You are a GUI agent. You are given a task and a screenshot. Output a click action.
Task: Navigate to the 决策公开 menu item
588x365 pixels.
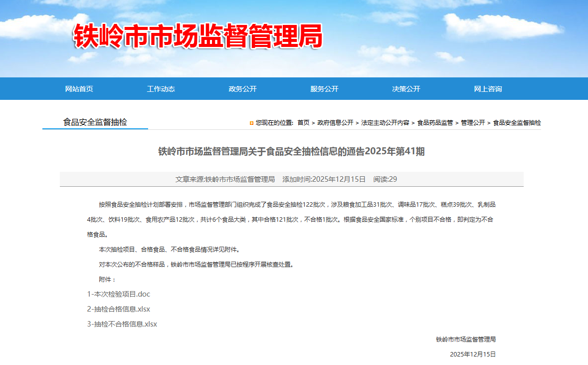tap(406, 89)
